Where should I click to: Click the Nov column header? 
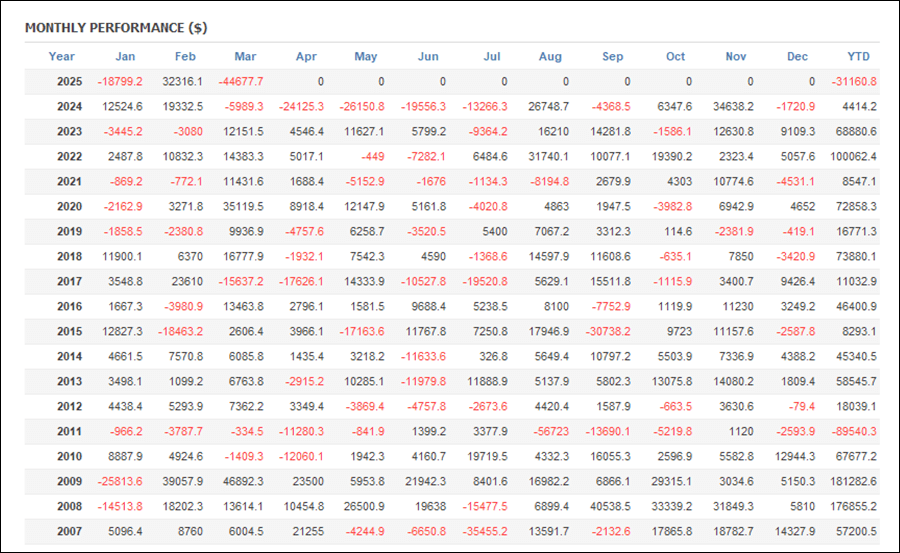pyautogui.click(x=736, y=56)
